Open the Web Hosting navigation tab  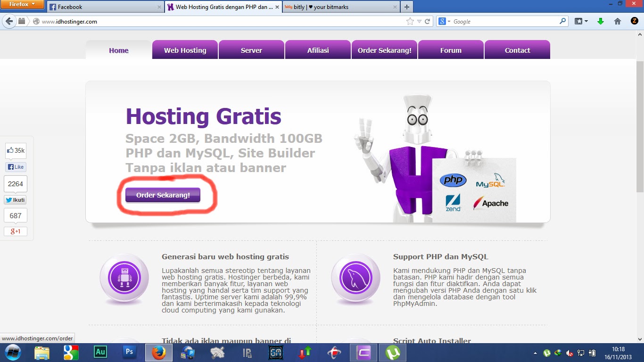pos(185,50)
